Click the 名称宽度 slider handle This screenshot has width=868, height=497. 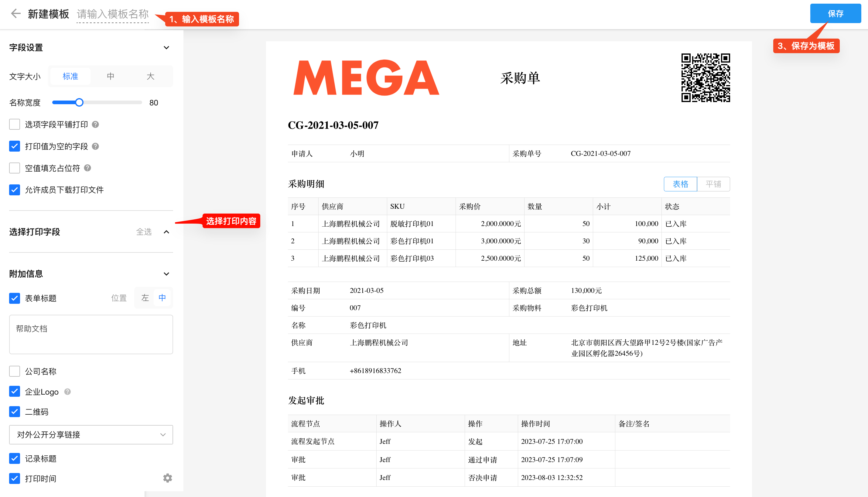tap(79, 102)
